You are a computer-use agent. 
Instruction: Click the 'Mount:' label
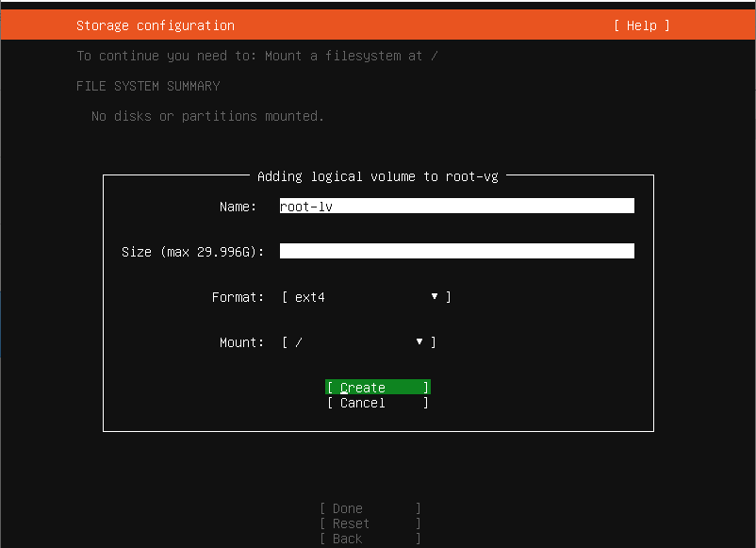tap(241, 342)
